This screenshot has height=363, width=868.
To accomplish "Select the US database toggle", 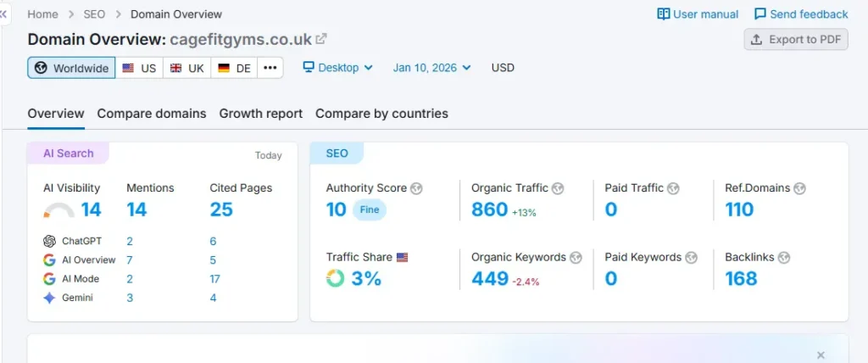I will 140,68.
